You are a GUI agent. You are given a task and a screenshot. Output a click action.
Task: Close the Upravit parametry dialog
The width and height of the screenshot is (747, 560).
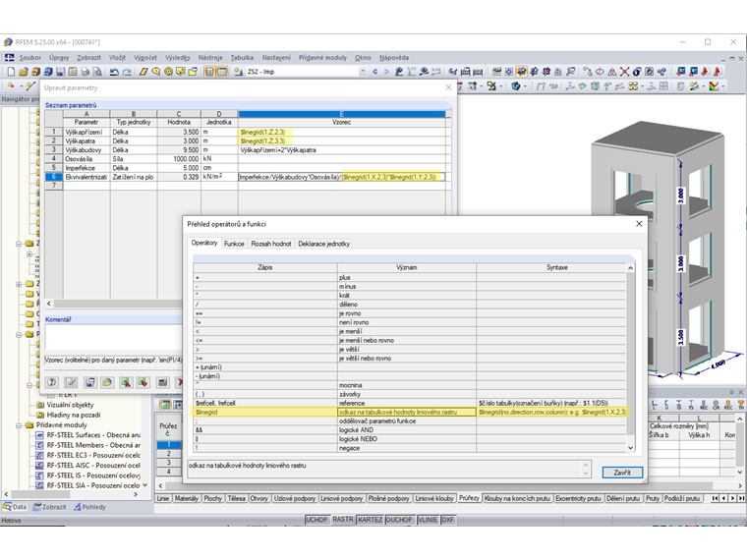click(x=448, y=87)
